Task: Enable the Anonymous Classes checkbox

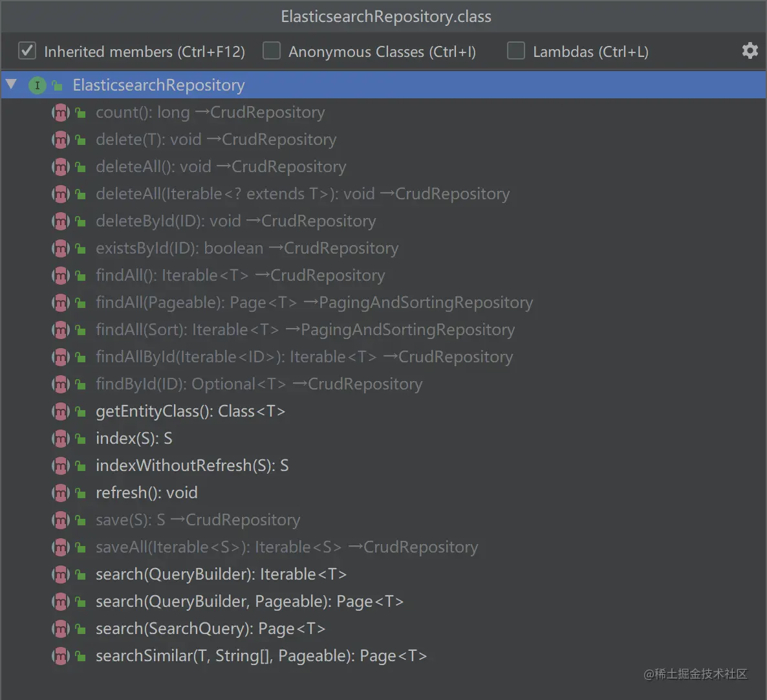Action: point(272,51)
